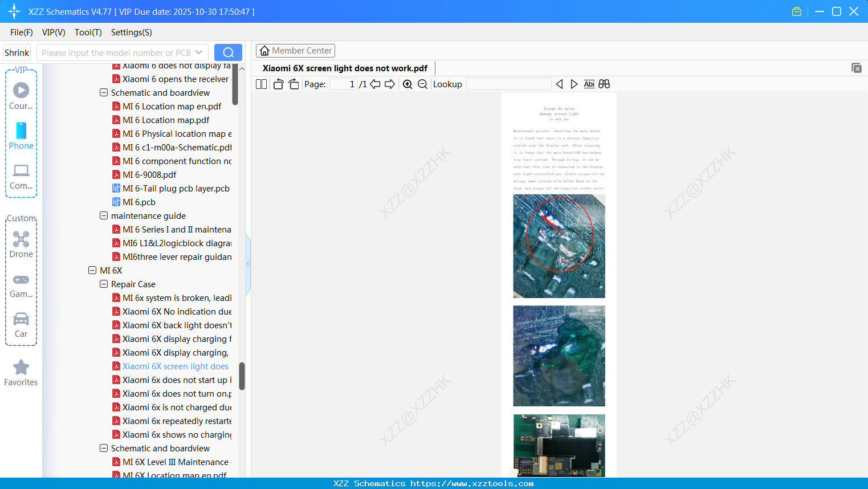Rotate the page clockwise

tap(294, 84)
